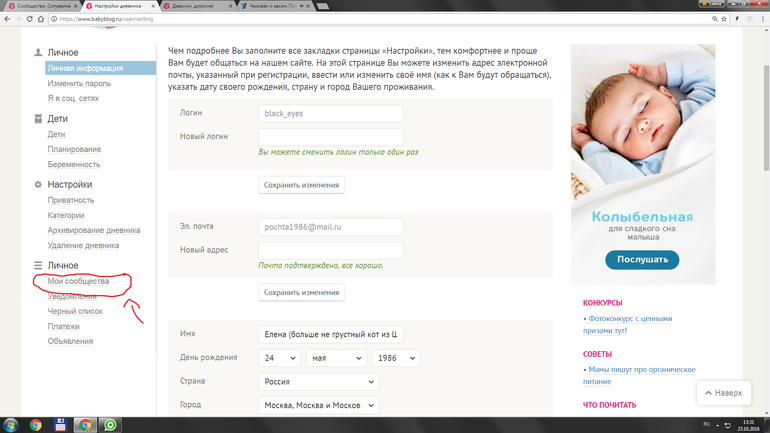770x433 pixels.
Task: Click the browser back arrow
Action: coord(7,19)
